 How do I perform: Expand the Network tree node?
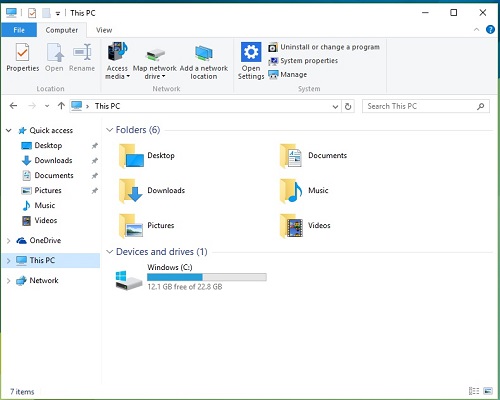click(x=9, y=281)
